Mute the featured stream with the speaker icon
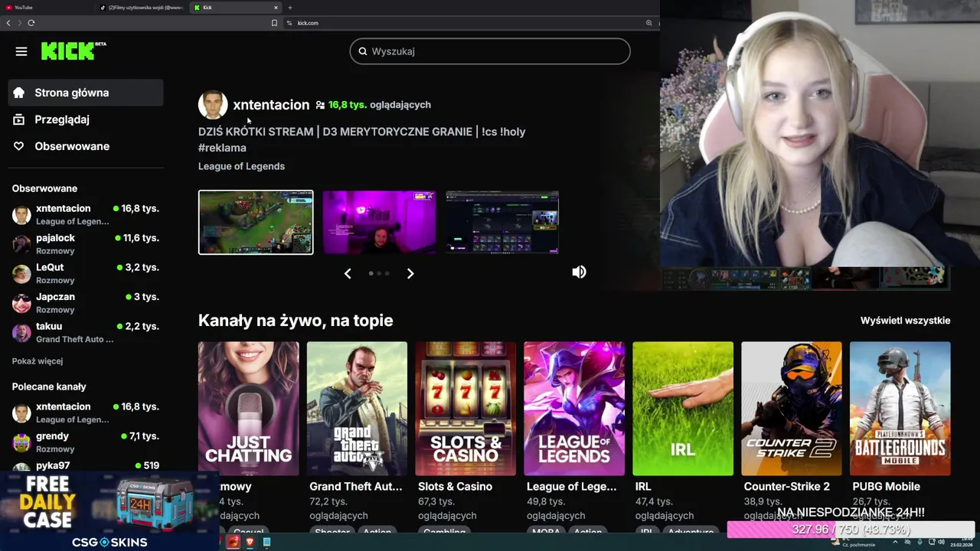The width and height of the screenshot is (980, 551). coord(579,272)
